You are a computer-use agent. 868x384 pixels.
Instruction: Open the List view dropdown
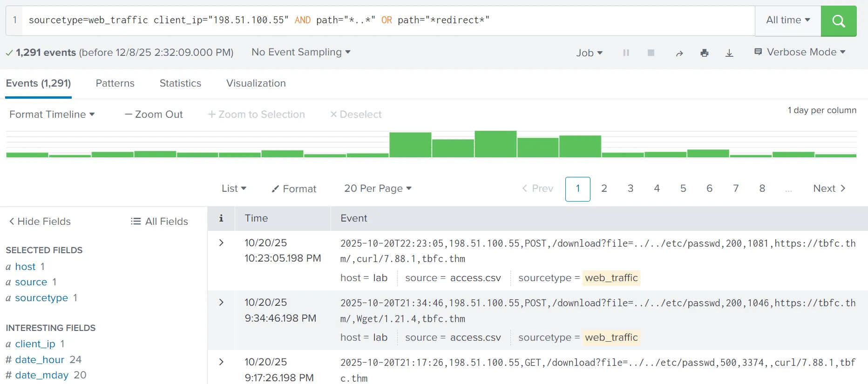234,189
